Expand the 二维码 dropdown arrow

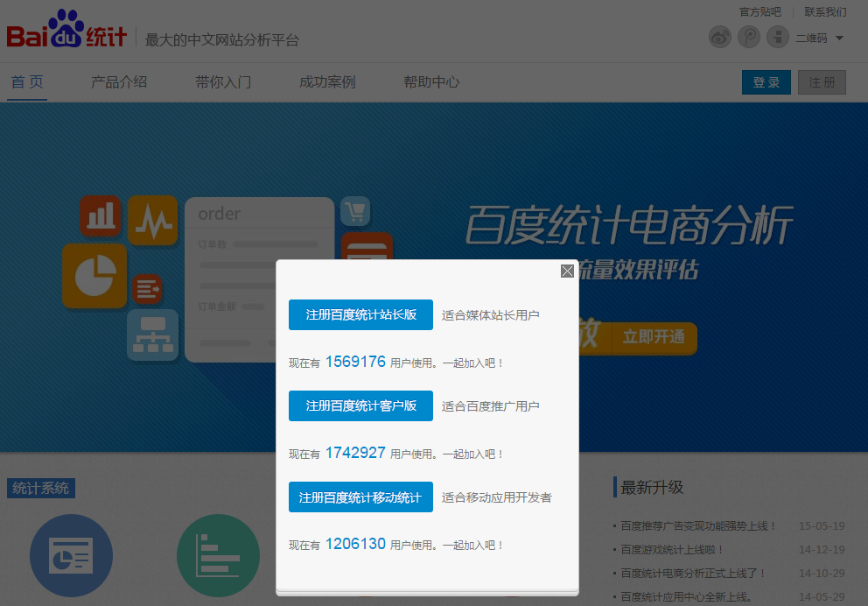tap(839, 38)
